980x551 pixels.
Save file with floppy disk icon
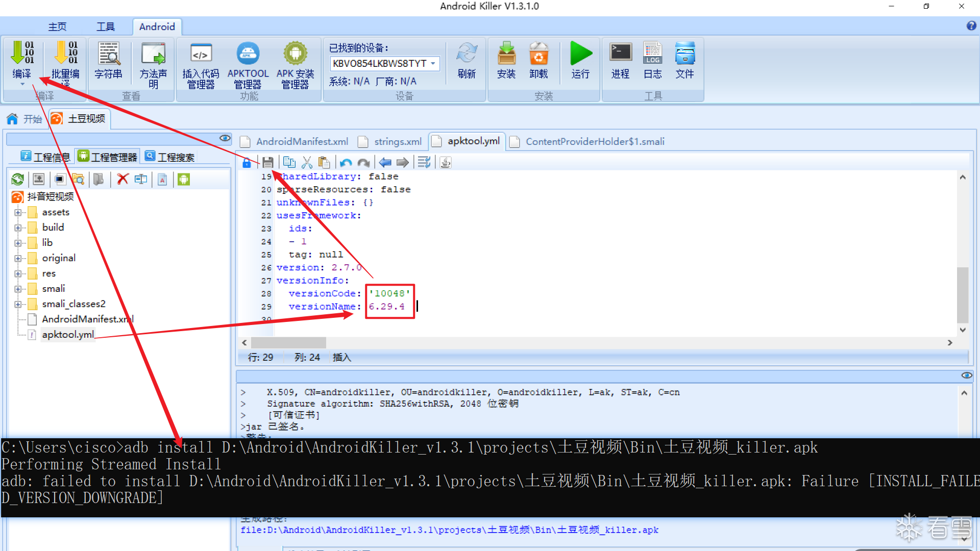coord(268,163)
